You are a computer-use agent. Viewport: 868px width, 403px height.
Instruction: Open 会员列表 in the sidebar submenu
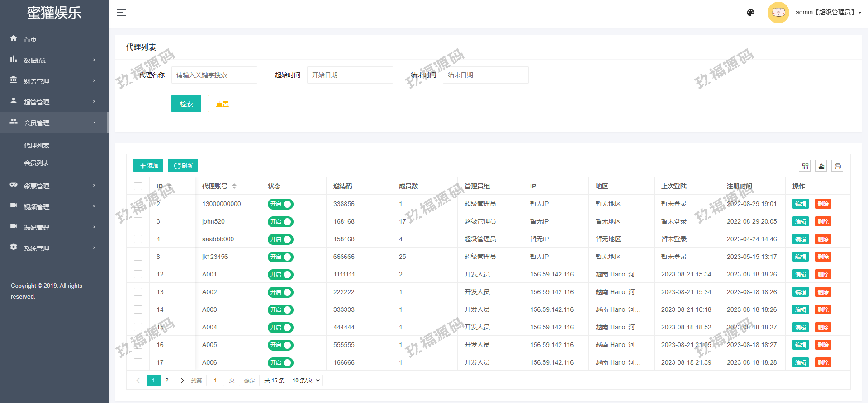(x=37, y=163)
